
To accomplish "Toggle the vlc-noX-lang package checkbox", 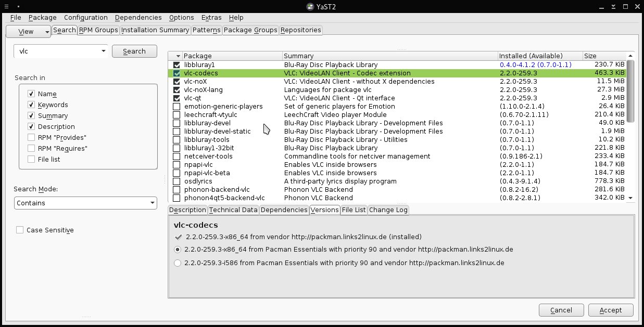I will pyautogui.click(x=176, y=90).
